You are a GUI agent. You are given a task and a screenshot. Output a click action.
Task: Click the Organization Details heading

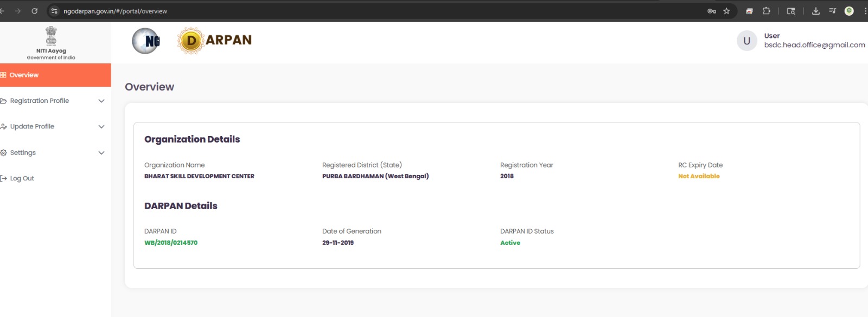[192, 139]
